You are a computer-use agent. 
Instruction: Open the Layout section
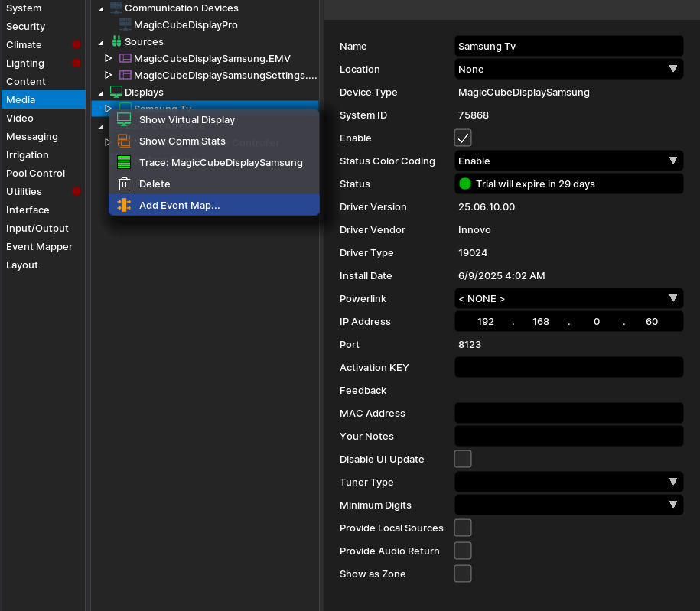click(44, 265)
